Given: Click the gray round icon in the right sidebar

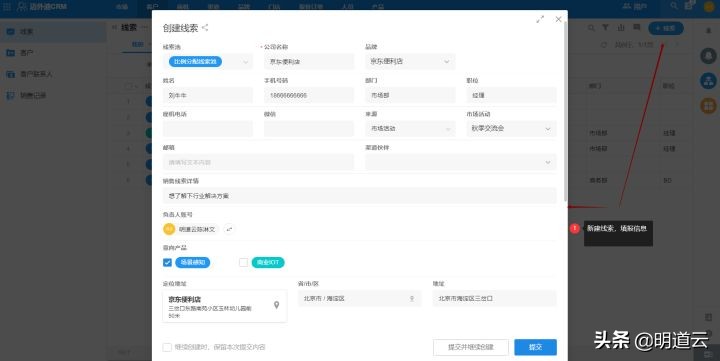Looking at the screenshot, I should click(x=709, y=56).
